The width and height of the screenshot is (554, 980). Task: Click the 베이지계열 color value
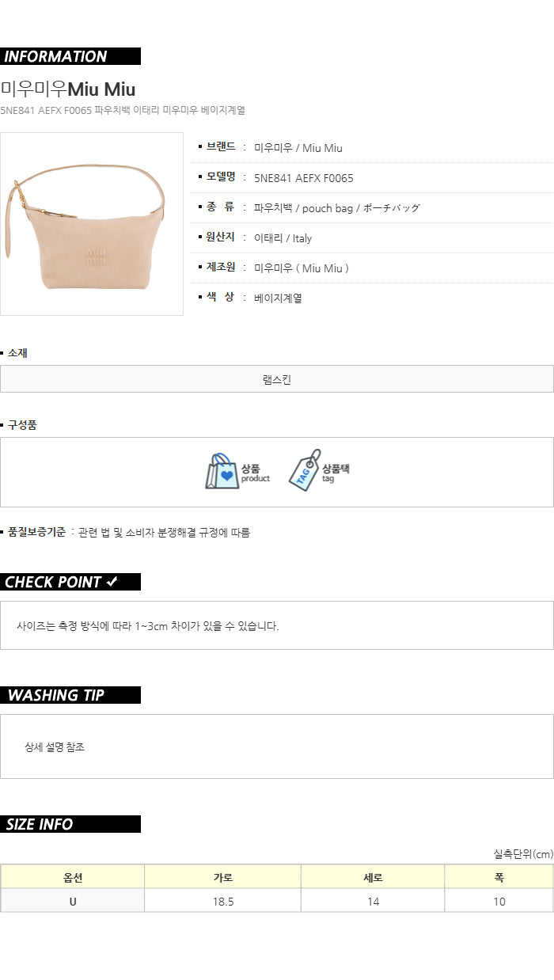tap(278, 298)
